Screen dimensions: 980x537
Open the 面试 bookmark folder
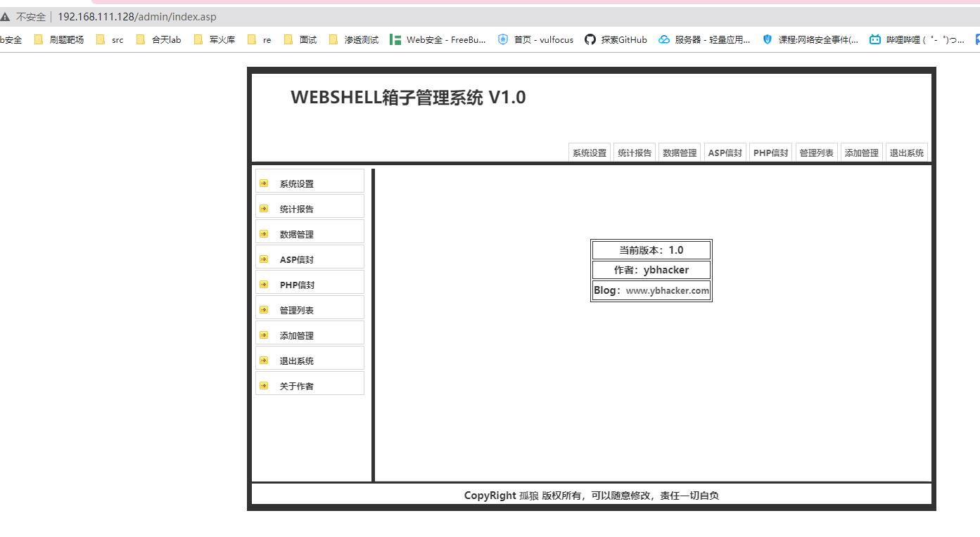point(300,39)
